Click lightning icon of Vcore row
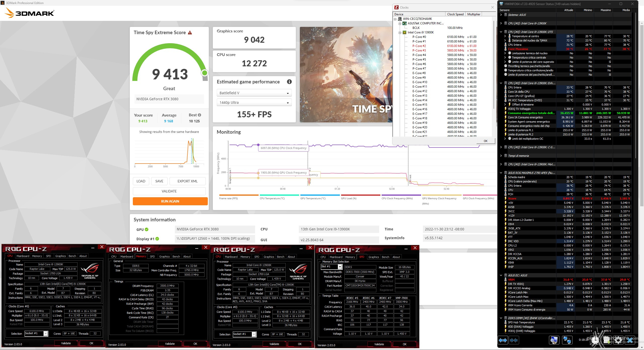The height and width of the screenshot is (350, 644). coord(505,198)
